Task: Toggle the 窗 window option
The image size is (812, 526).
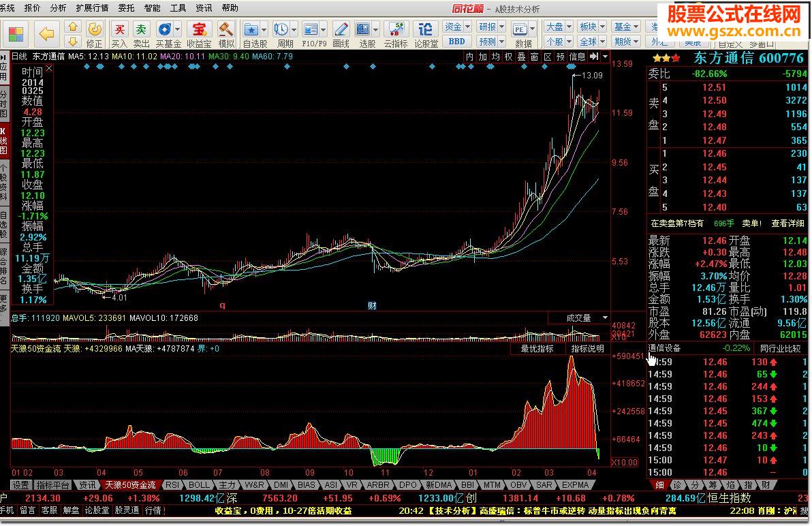Action: pyautogui.click(x=535, y=57)
